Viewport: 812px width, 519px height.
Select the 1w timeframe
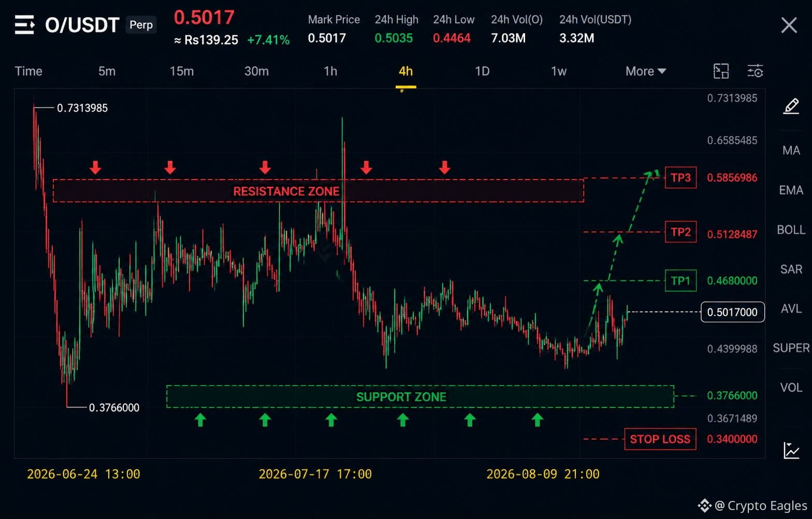tap(558, 71)
